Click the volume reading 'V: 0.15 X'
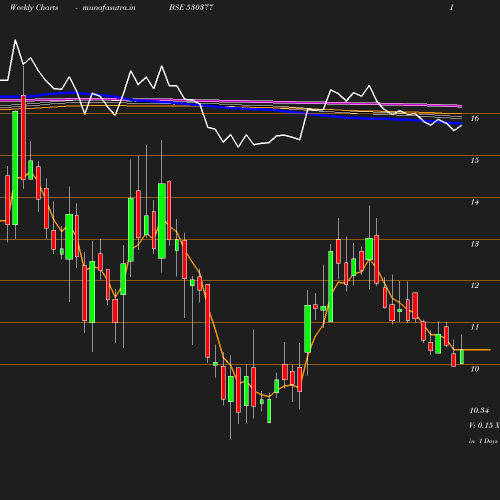 click(484, 425)
